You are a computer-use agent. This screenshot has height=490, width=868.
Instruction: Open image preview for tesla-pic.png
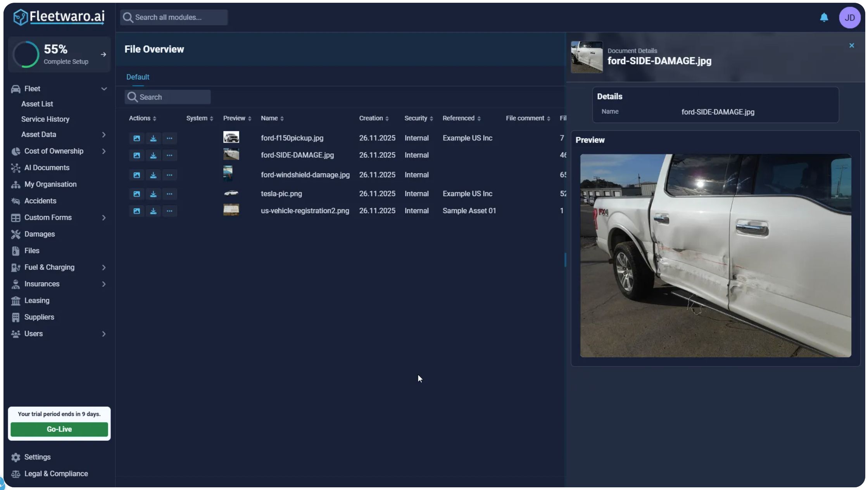136,194
